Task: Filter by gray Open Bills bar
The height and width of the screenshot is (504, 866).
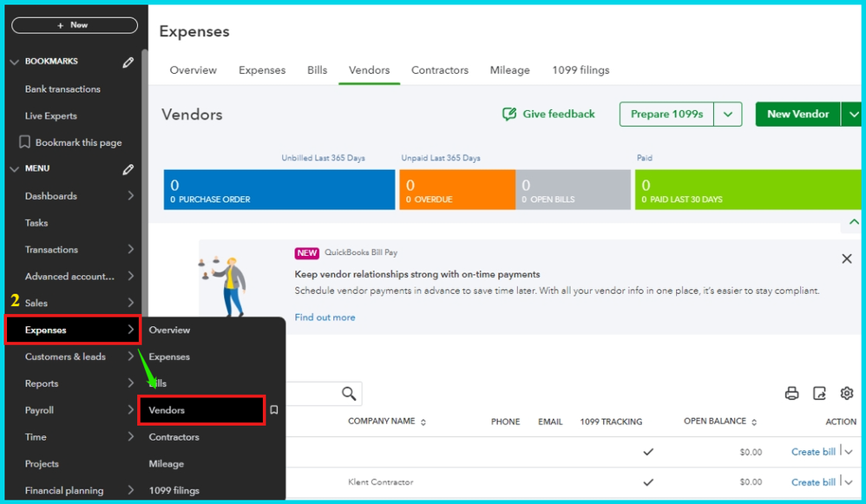Action: point(574,190)
